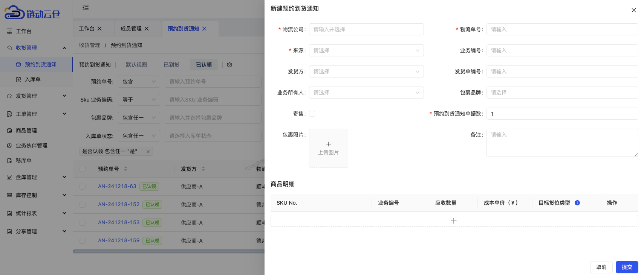Viewport: 644px width, 275px height.
Task: Open the 成员管理 page tab
Action: point(131,29)
